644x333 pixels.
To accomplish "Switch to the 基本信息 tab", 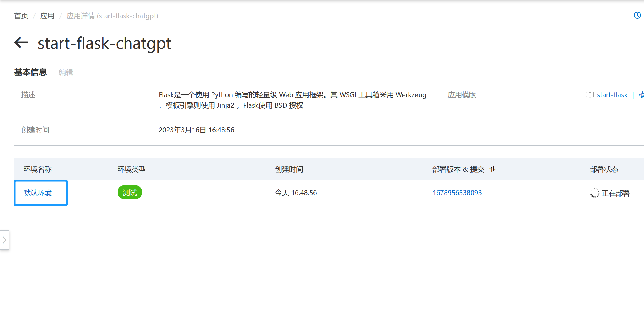I will pos(31,72).
